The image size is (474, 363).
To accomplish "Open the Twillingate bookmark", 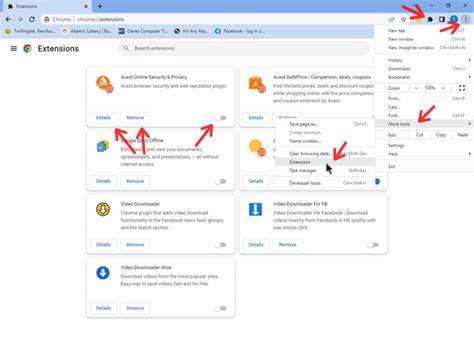I will coord(30,31).
